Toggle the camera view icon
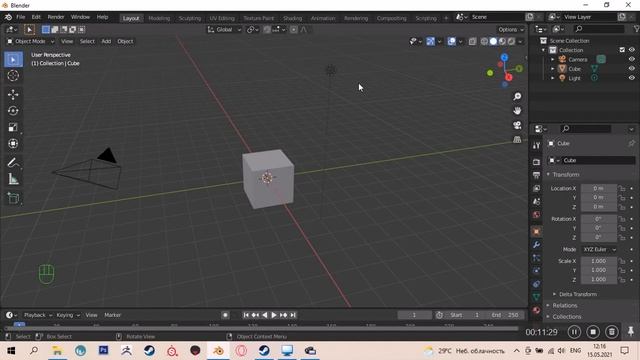The image size is (640, 360). click(x=517, y=125)
